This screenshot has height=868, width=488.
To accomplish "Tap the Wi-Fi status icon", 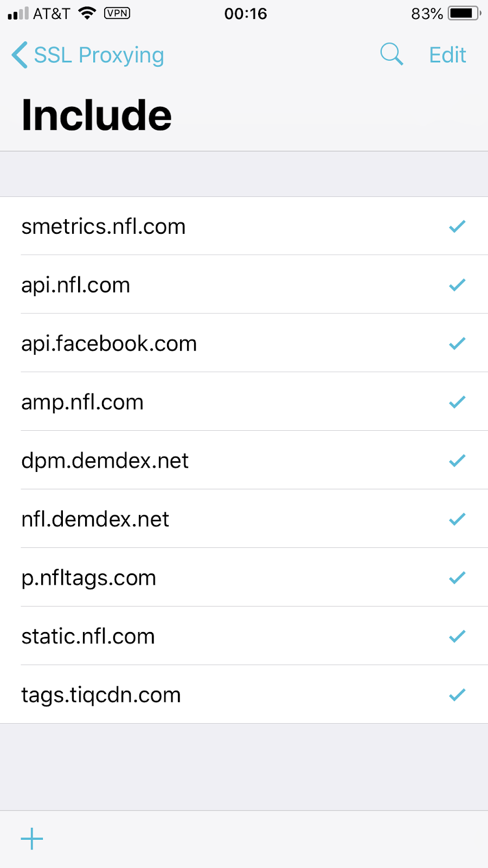I will coord(87,13).
